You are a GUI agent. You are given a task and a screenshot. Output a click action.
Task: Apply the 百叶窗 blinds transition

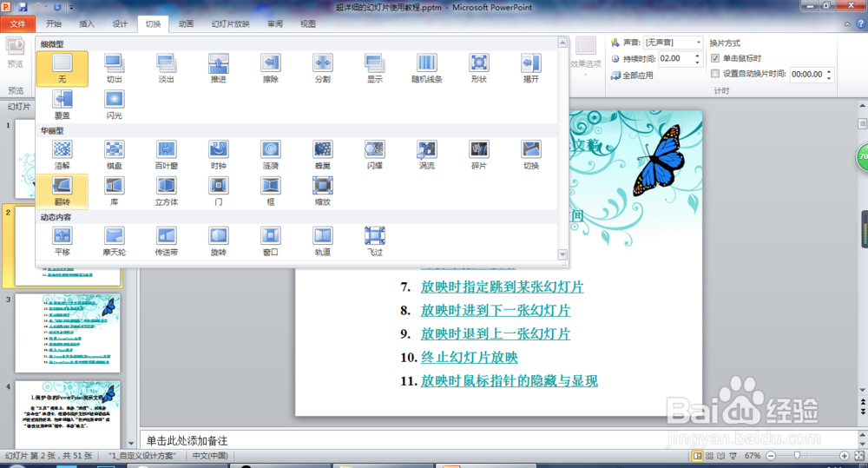click(x=166, y=155)
